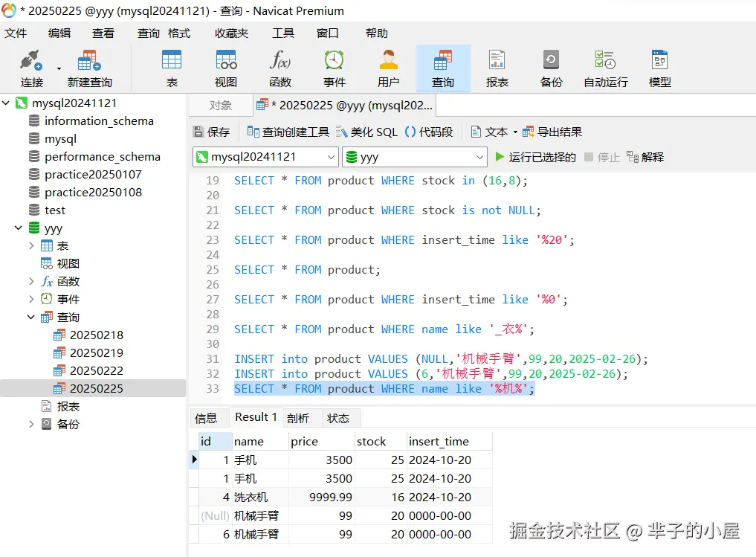Screen dimensions: 756x557
Task: Open the mysql20241121 connection combo box
Action: pyautogui.click(x=265, y=157)
